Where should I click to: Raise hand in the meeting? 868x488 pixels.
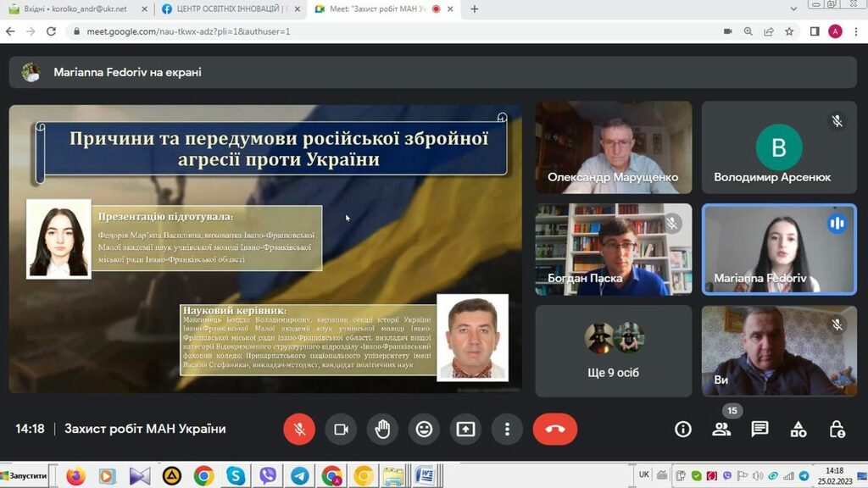pyautogui.click(x=382, y=430)
